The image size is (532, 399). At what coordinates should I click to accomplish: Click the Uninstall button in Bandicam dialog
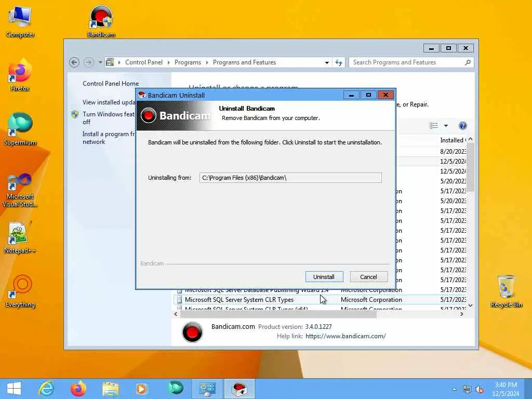(x=324, y=277)
